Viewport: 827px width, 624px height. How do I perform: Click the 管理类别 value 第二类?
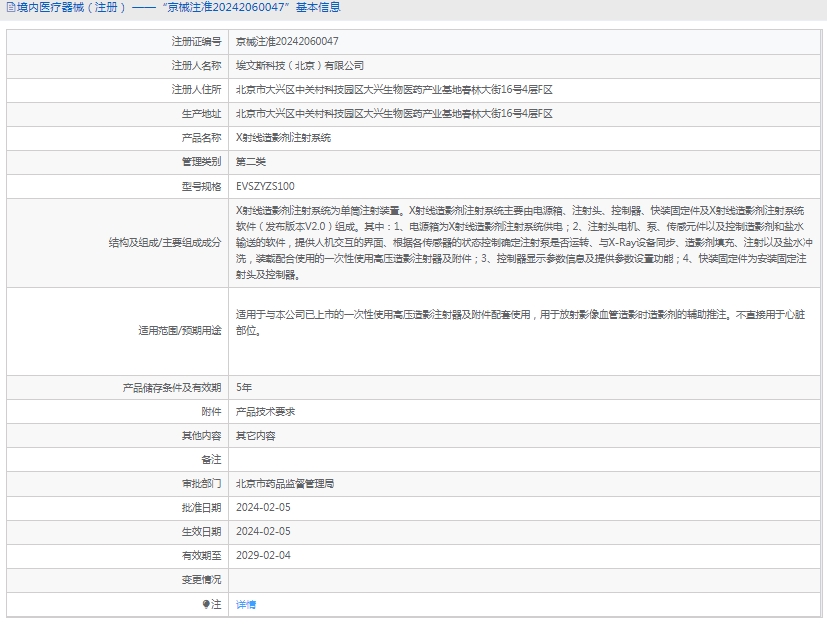(251, 161)
